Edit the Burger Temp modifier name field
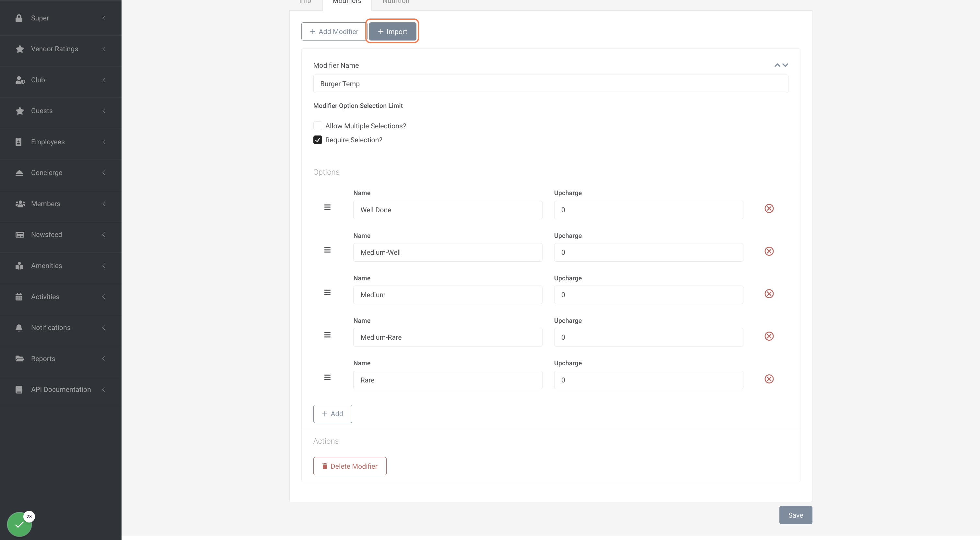Viewport: 980px width, 540px height. pyautogui.click(x=551, y=84)
